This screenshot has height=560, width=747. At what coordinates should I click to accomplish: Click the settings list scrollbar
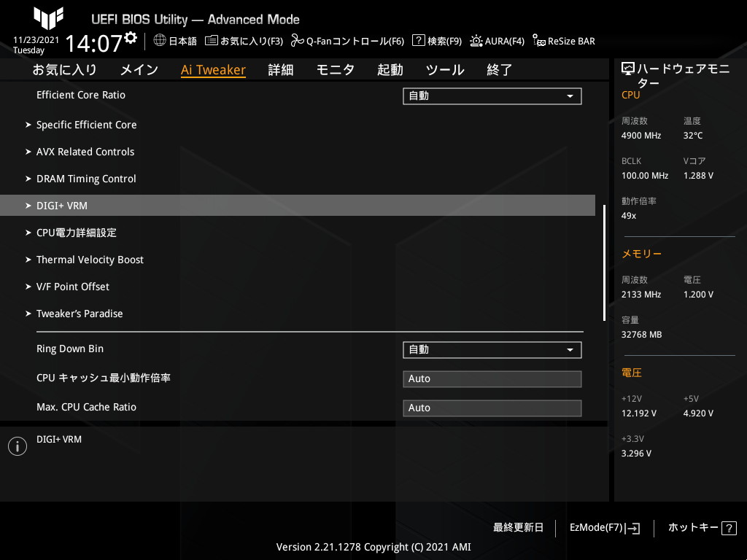coord(604,262)
